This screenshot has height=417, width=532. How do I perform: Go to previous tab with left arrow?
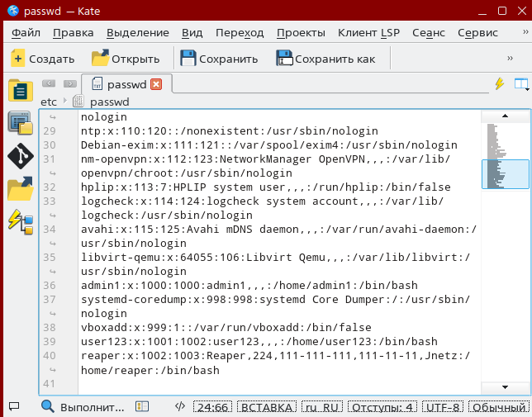(x=49, y=83)
